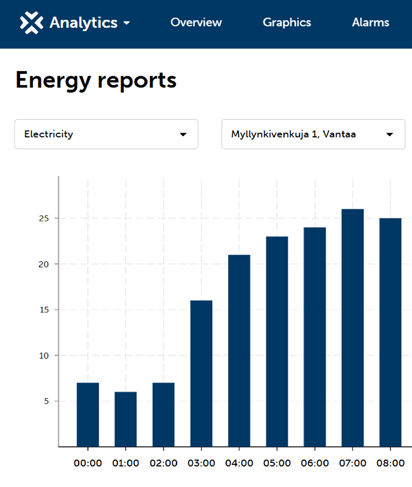Go to the Overview page
412x487 pixels.
coord(196,22)
